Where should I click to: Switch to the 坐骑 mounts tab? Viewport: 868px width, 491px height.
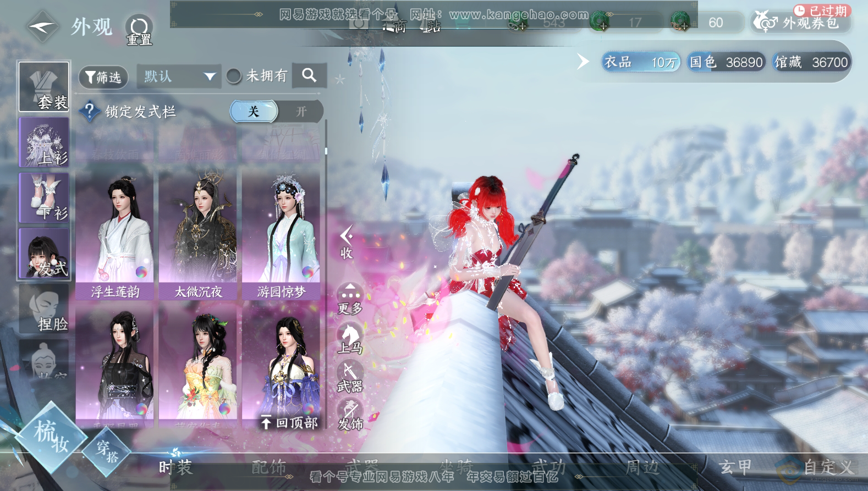coord(456,467)
